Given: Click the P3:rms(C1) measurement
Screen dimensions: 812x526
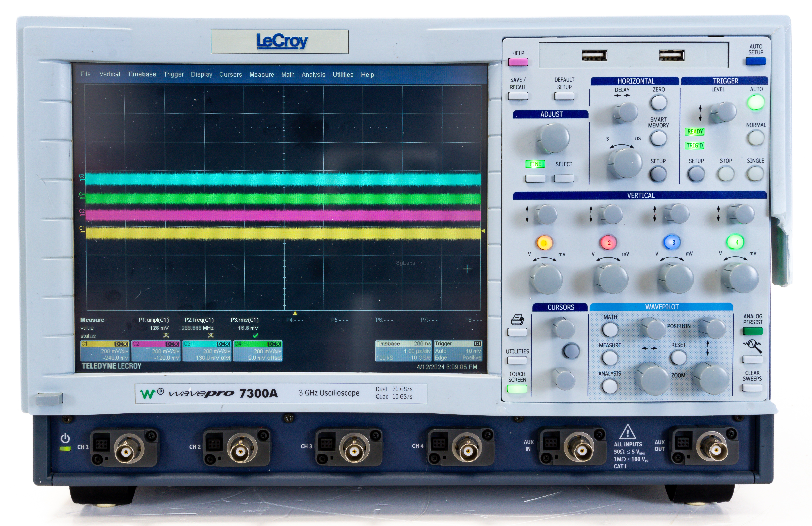Looking at the screenshot, I should 245,320.
